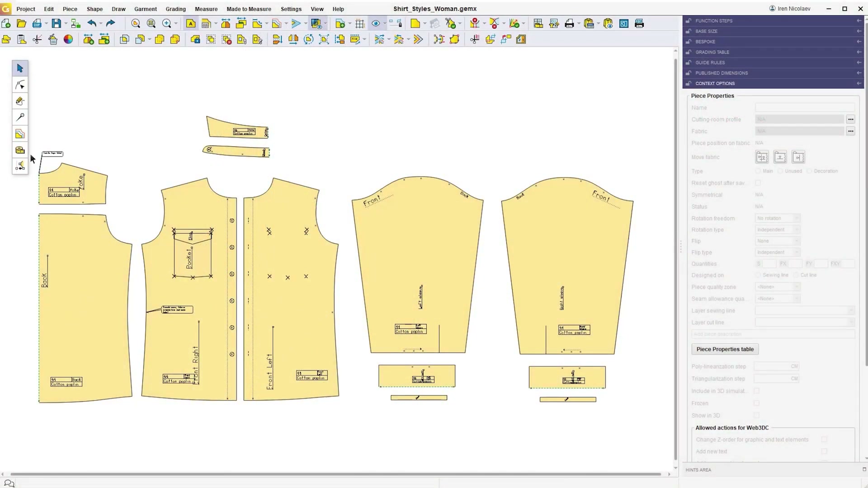Click the Piece Properties table button
Viewport: 868px width, 488px height.
point(725,349)
